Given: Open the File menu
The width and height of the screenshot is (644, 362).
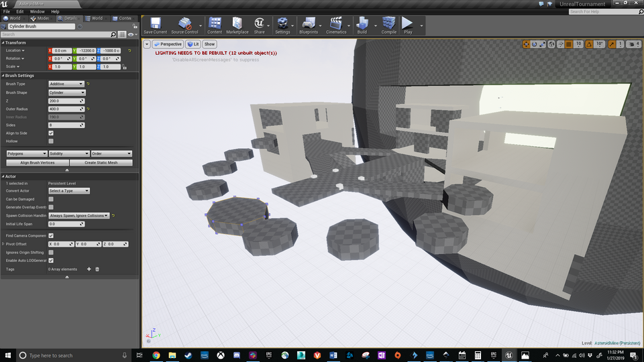Looking at the screenshot, I should pyautogui.click(x=7, y=11).
